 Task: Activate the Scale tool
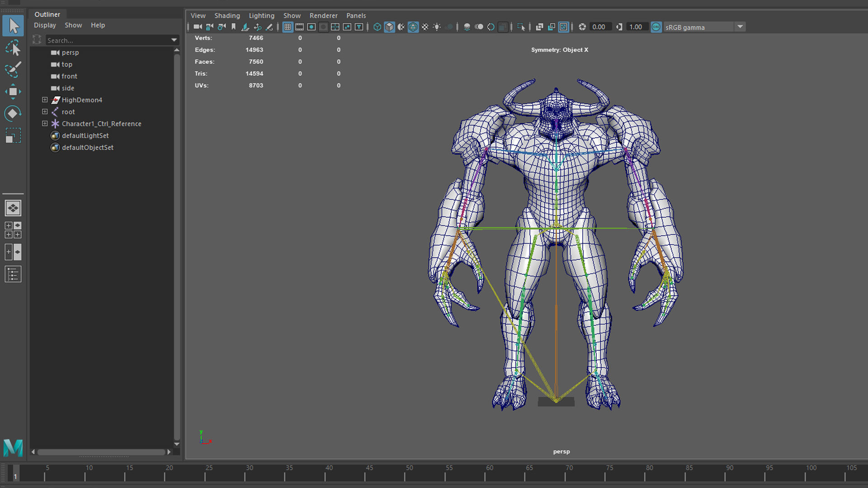(13, 136)
